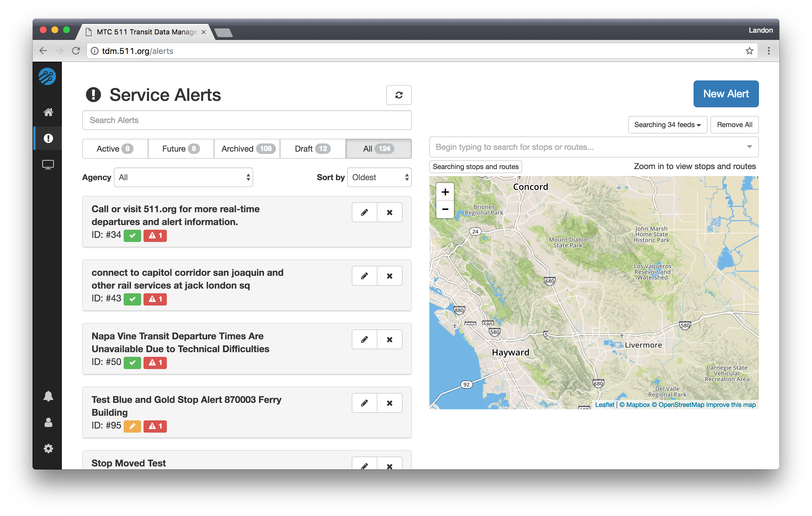Open Leaflet attribution link
This screenshot has height=516, width=812.
pyautogui.click(x=605, y=404)
